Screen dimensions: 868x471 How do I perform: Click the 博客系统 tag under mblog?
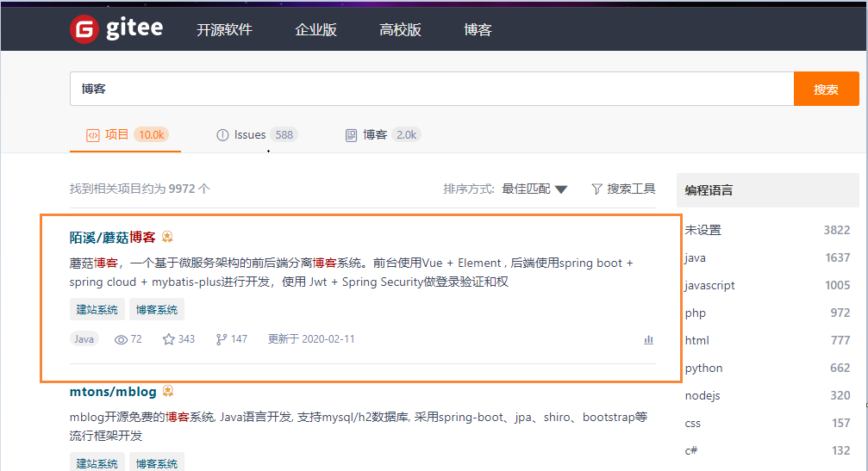157,463
